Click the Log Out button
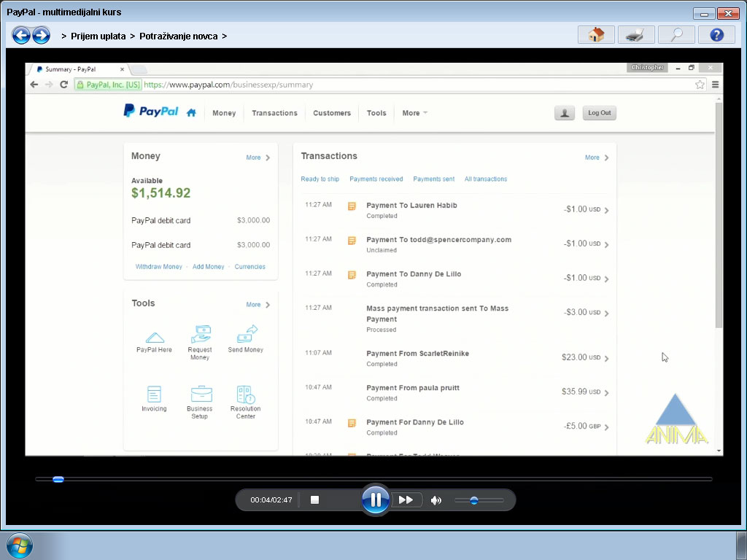Viewport: 747px width, 560px height. click(x=599, y=113)
